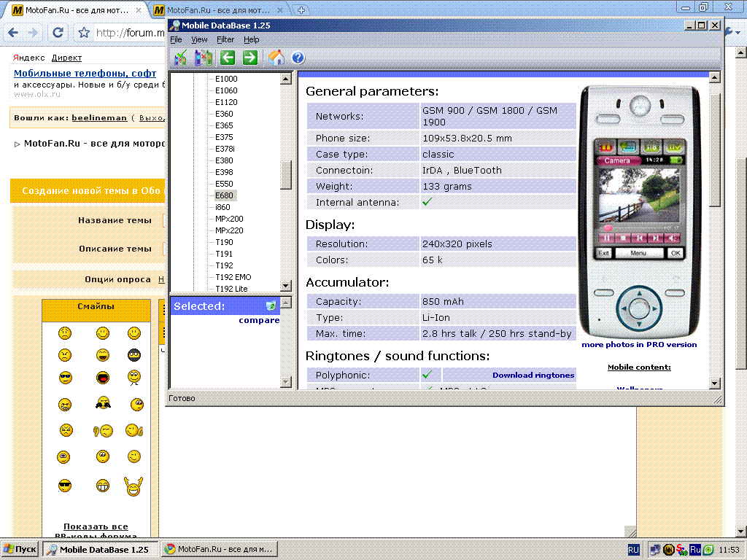
Task: Select the highlighted E680 tree item
Action: pyautogui.click(x=225, y=195)
